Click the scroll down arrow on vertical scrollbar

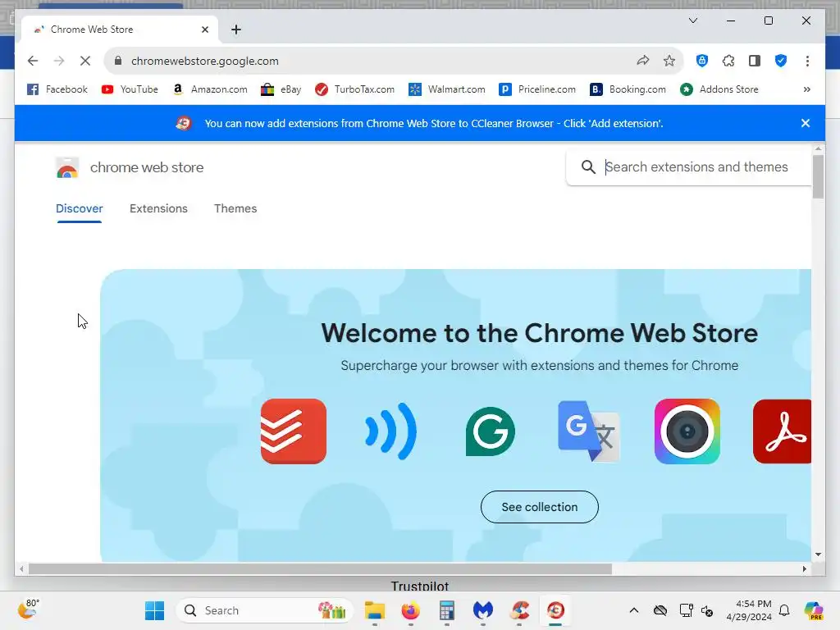tap(818, 555)
